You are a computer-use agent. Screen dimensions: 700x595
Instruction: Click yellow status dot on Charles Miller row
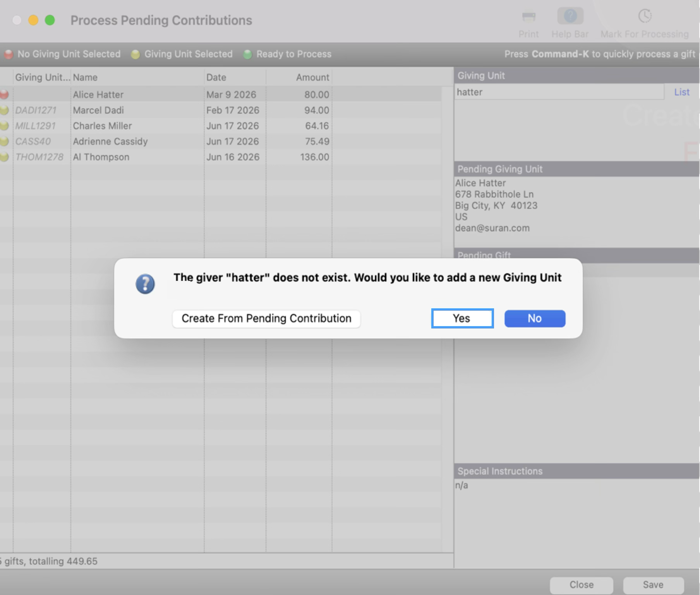(4, 126)
